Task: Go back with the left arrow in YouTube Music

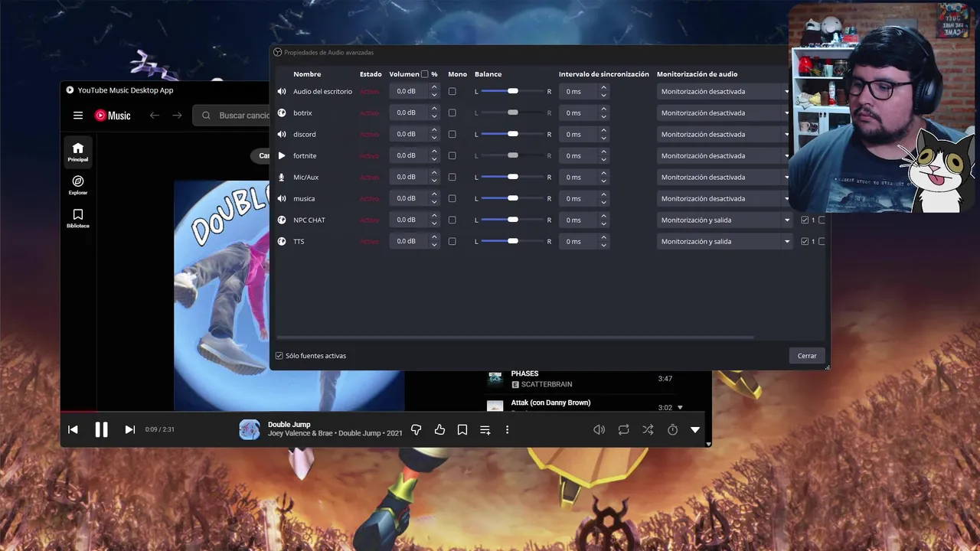Action: [x=155, y=116]
